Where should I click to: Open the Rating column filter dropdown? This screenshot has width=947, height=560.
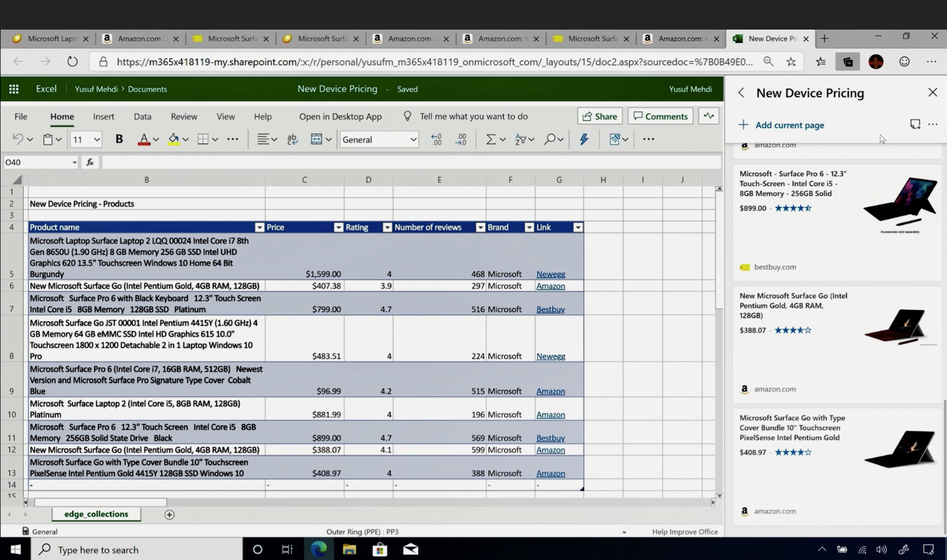[x=387, y=227]
